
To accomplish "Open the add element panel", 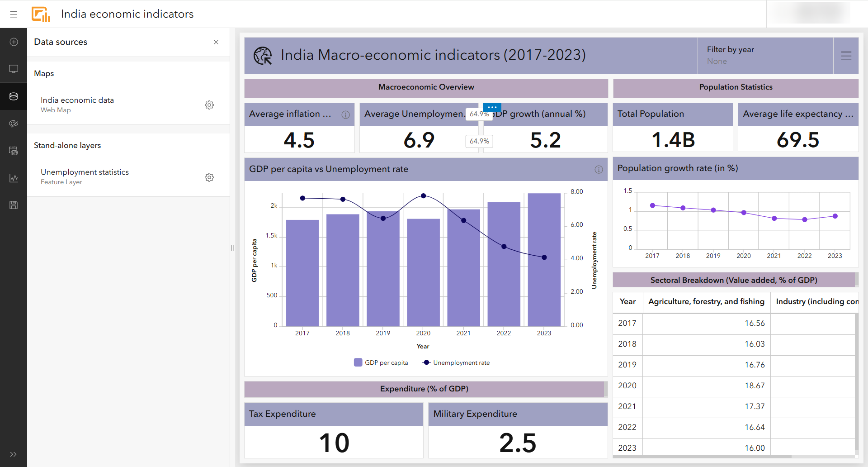I will tap(14, 42).
